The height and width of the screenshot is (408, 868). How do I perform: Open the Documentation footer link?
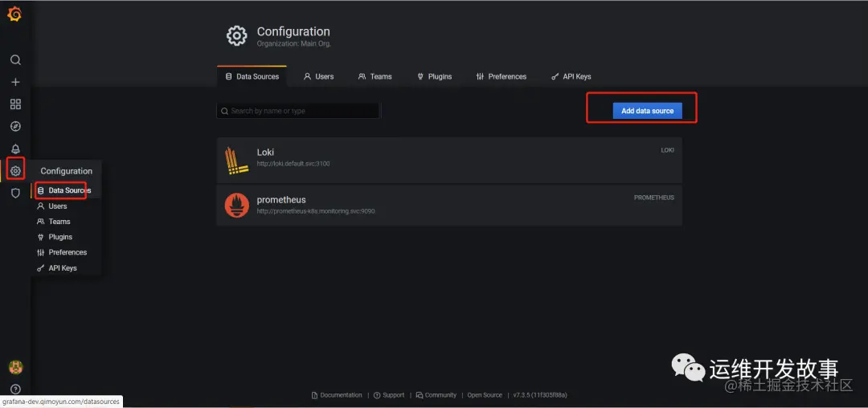point(337,394)
